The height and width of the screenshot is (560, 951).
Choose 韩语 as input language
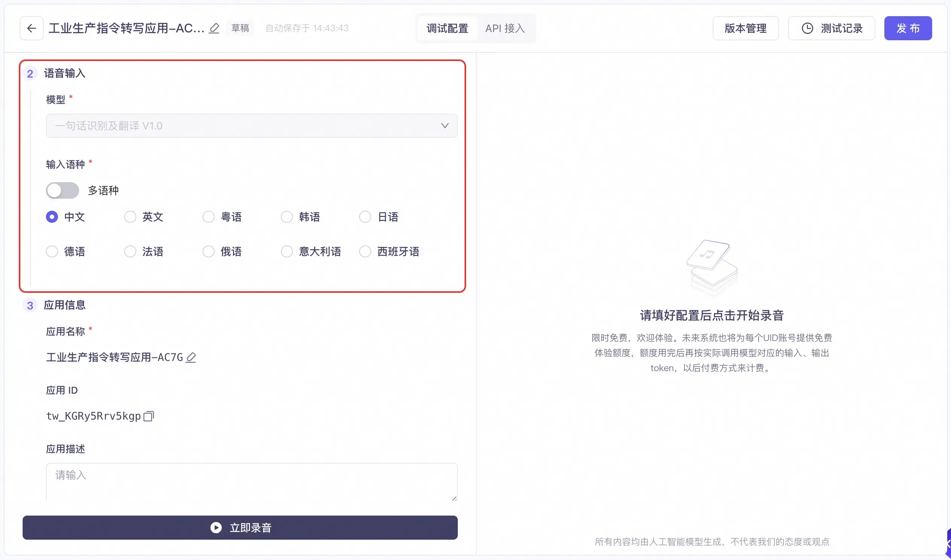coord(287,217)
